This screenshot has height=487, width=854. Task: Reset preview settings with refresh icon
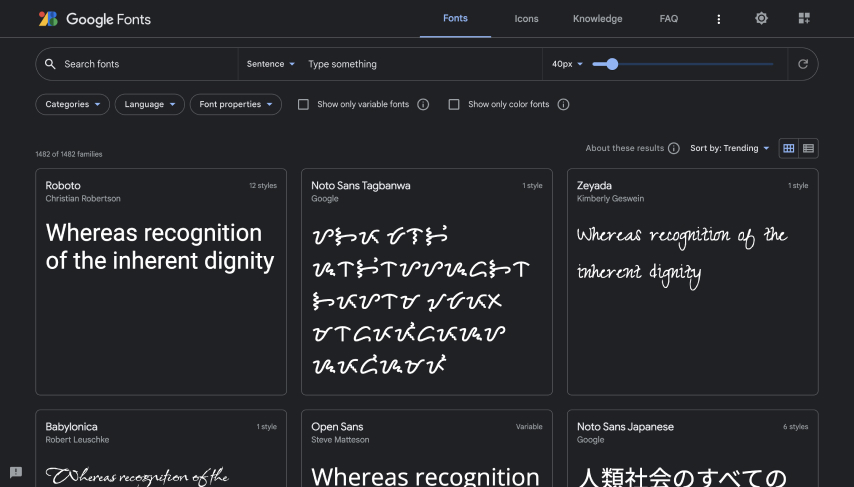pos(803,64)
